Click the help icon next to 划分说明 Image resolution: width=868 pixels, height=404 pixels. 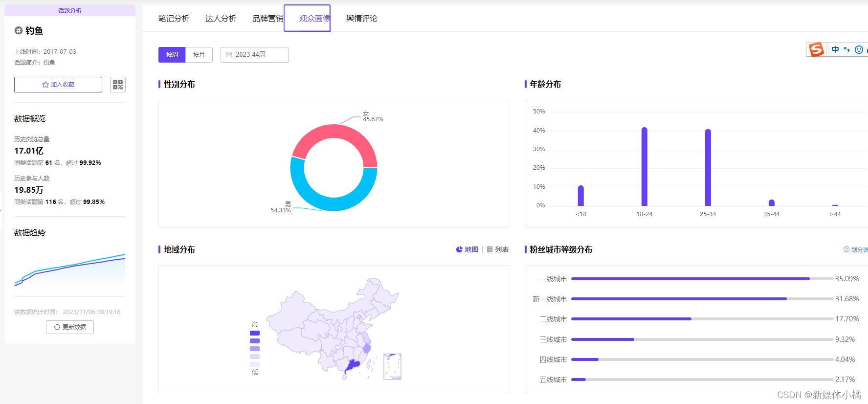tap(846, 249)
